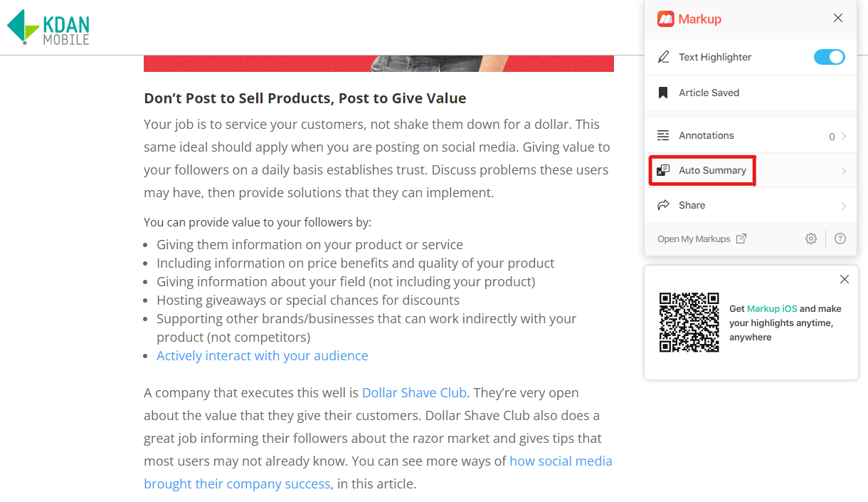Click the Markup logo icon
Screen dimensions: 868x502
pyautogui.click(x=665, y=19)
